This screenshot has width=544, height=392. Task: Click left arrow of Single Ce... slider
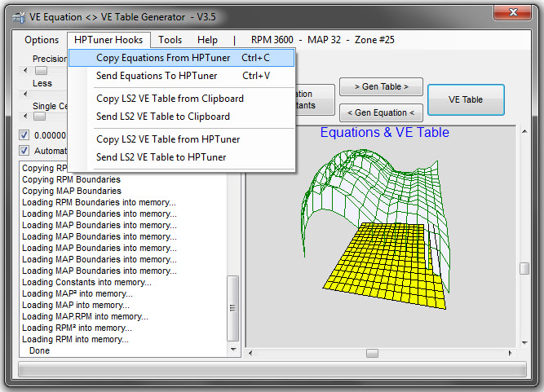[25, 117]
